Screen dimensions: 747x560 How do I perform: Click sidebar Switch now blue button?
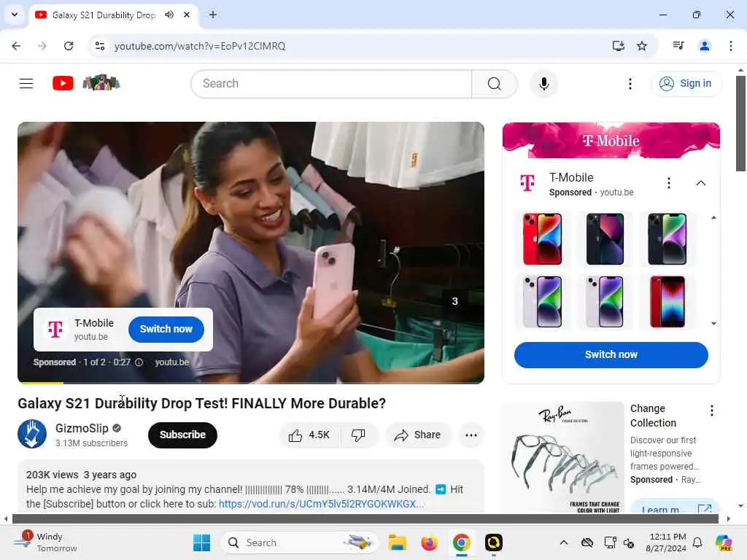point(611,355)
